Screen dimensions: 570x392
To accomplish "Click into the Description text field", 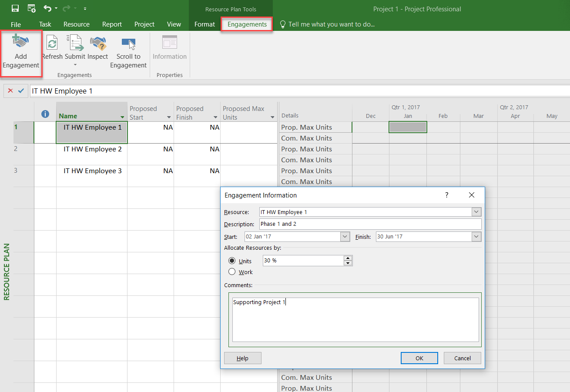I will (x=370, y=224).
